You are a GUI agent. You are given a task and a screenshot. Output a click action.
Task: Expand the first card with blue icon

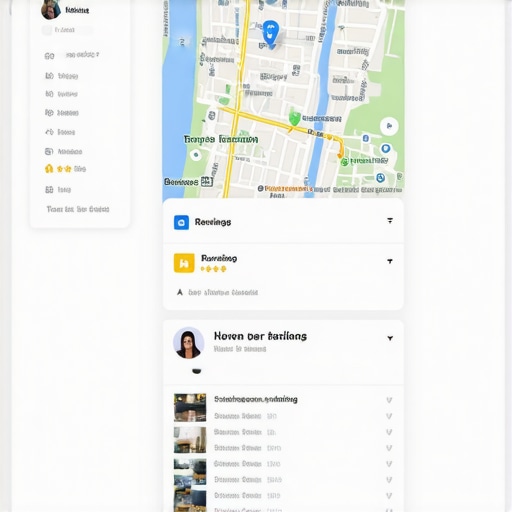pyautogui.click(x=390, y=221)
